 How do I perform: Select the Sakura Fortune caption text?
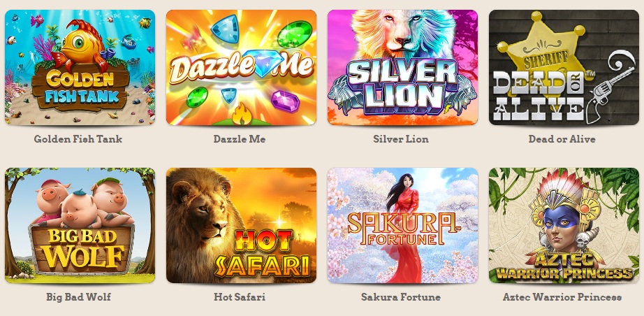point(401,296)
